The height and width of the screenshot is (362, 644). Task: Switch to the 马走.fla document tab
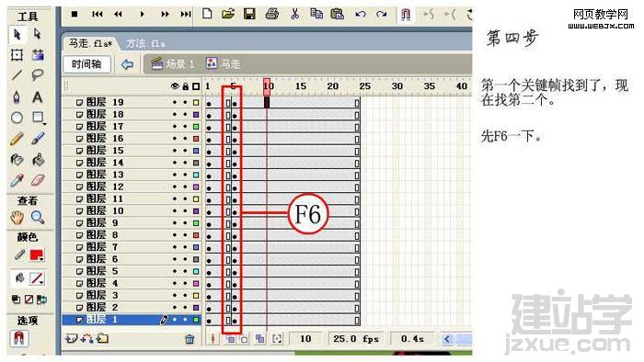point(90,43)
